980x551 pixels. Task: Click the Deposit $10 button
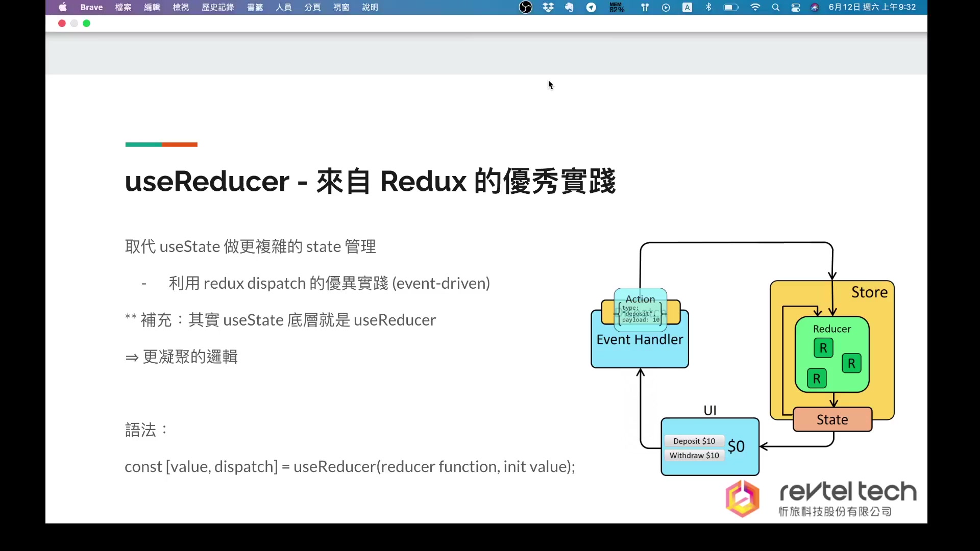[x=694, y=441]
